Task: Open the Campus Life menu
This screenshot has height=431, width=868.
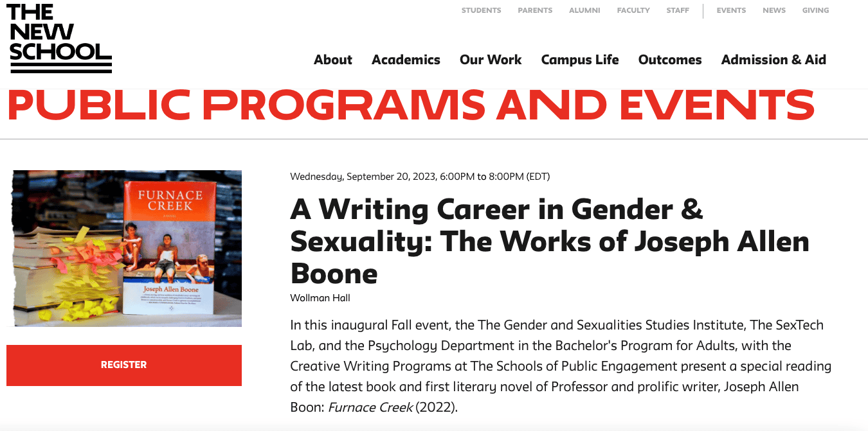Action: click(x=580, y=60)
